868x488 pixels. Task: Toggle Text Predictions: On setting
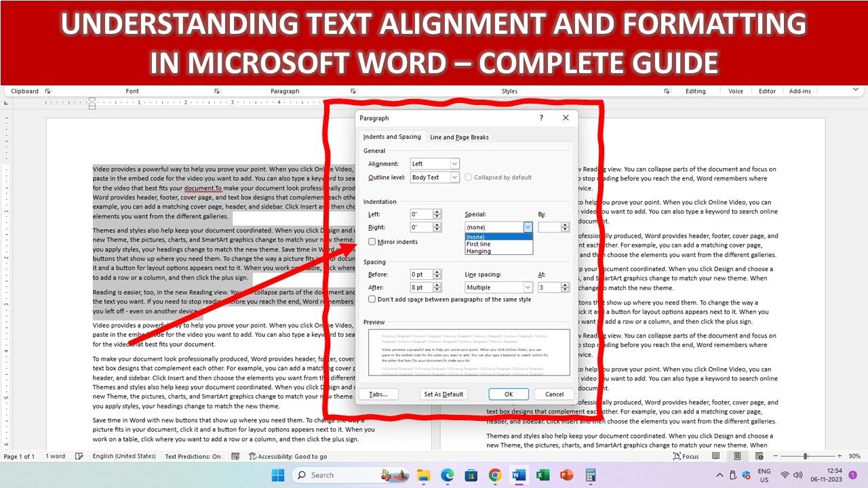(x=193, y=456)
